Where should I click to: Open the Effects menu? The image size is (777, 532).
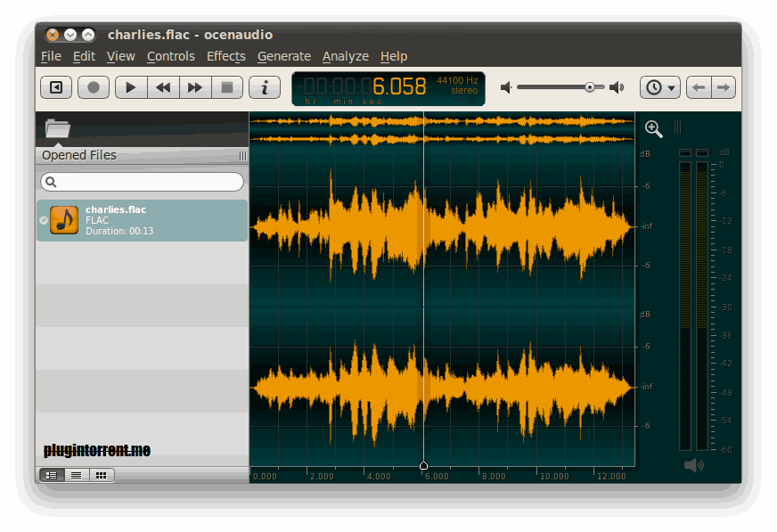(x=226, y=56)
